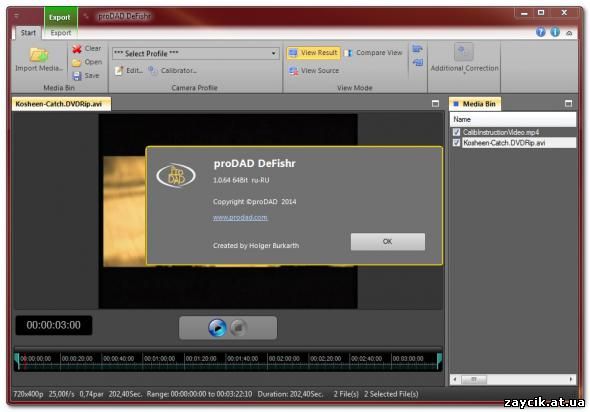Enable View Result mode

tap(314, 53)
